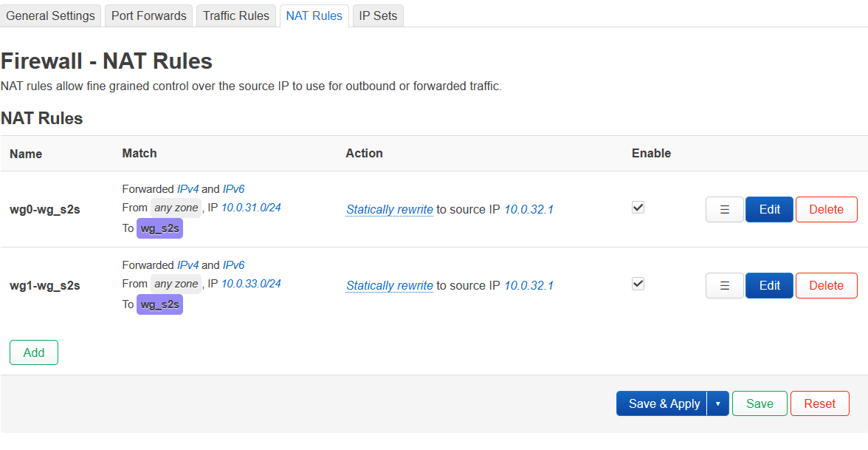Reset the pending changes
Screen dimensions: 868x450
(x=819, y=404)
